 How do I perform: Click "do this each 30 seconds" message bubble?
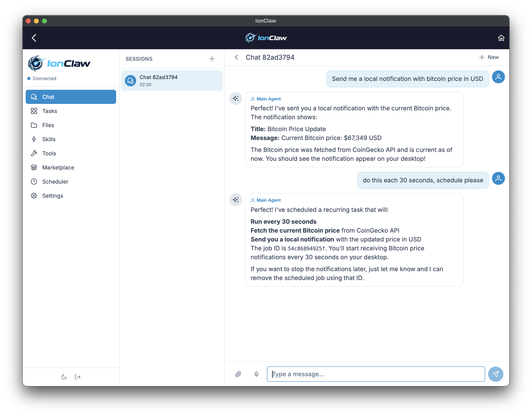[x=423, y=180]
